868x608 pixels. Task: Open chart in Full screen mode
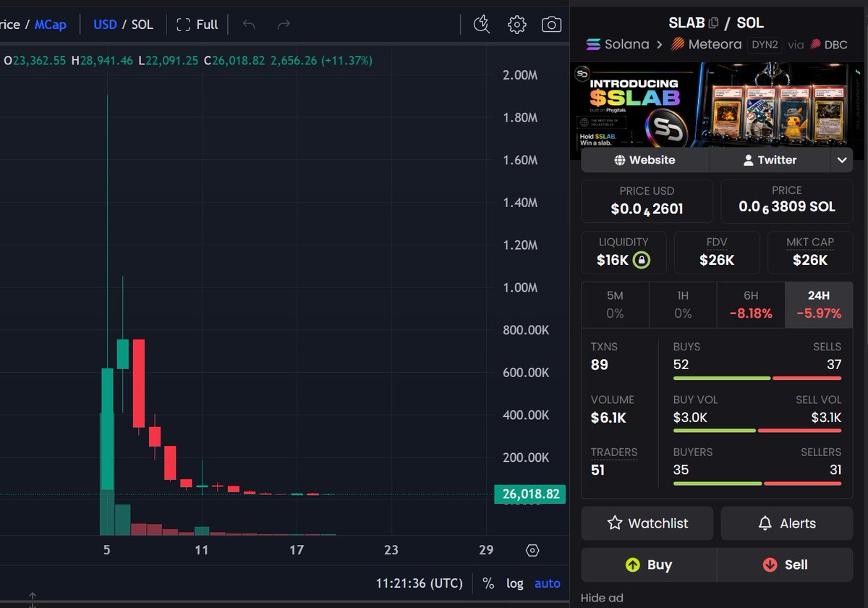pos(197,25)
